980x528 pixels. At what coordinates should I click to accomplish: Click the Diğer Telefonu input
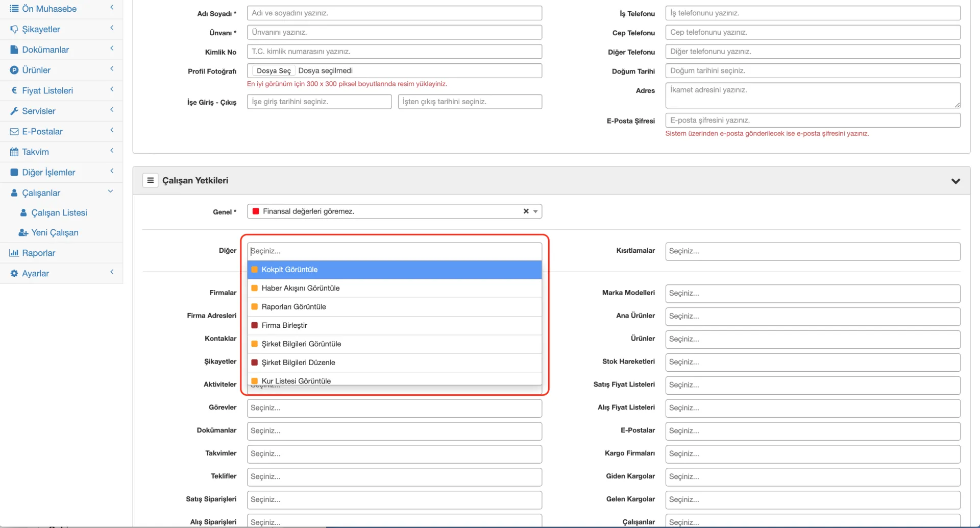[x=813, y=52]
